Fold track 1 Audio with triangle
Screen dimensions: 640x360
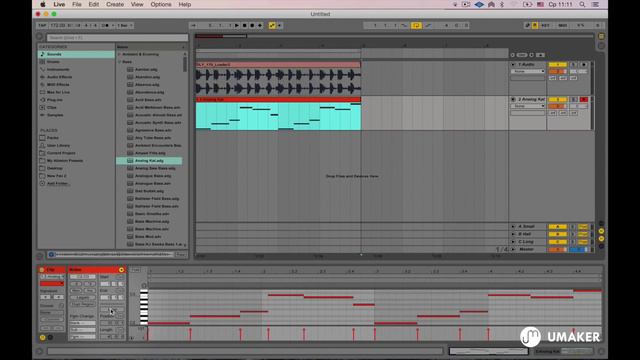click(x=513, y=64)
